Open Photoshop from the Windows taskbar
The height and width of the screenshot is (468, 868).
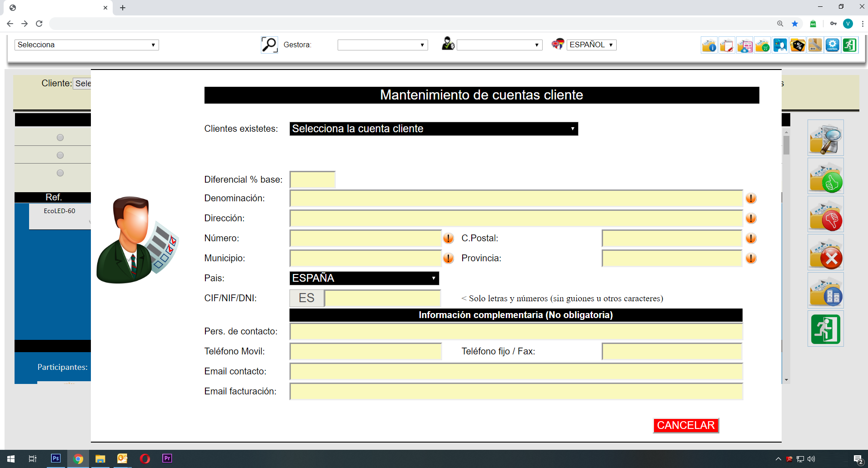(x=55, y=458)
